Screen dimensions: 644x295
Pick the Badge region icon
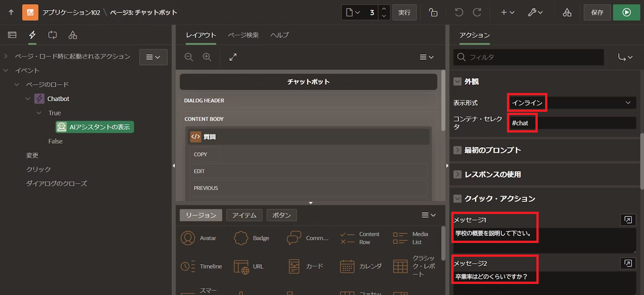[x=241, y=238]
